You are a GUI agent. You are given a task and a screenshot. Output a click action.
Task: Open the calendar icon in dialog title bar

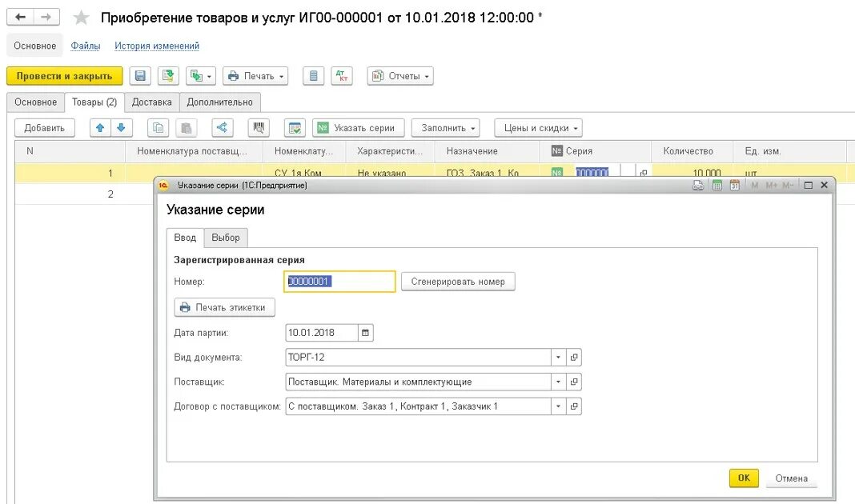pyautogui.click(x=734, y=186)
